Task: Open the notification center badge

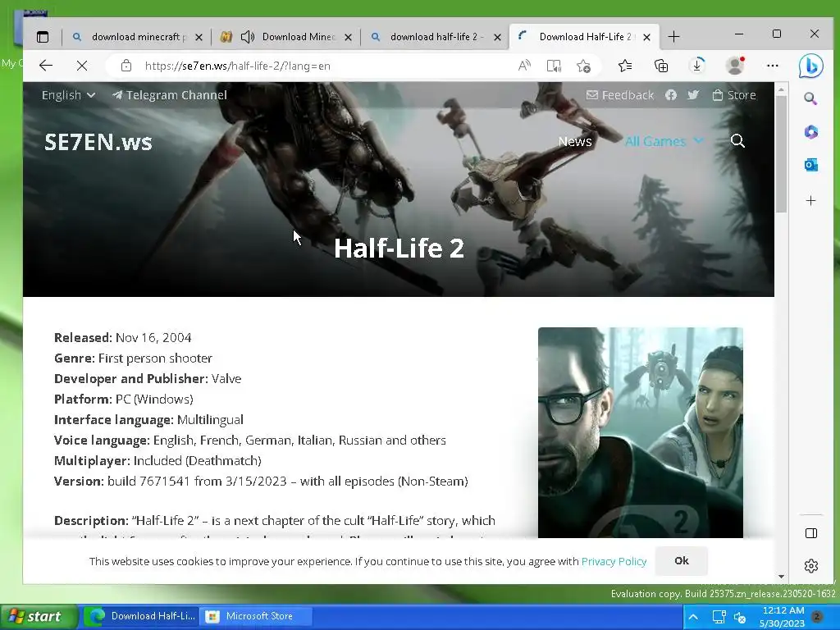Action: click(x=818, y=617)
